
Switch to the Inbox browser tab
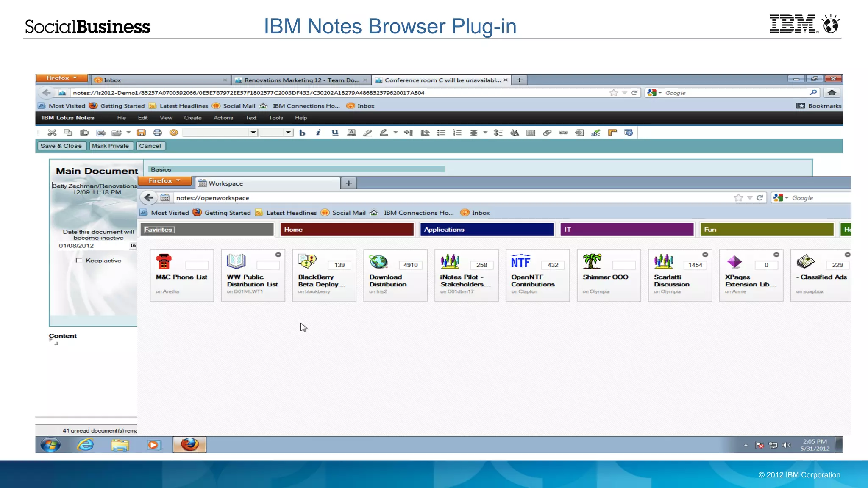point(161,80)
